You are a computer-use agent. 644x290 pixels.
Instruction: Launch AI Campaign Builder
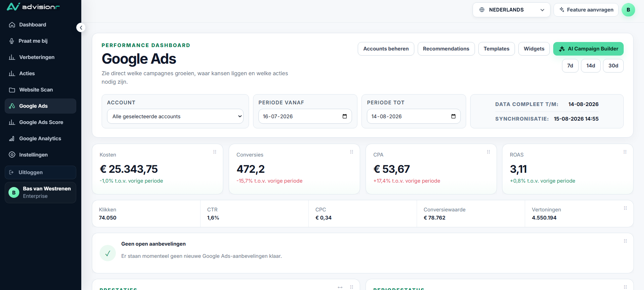(588, 49)
